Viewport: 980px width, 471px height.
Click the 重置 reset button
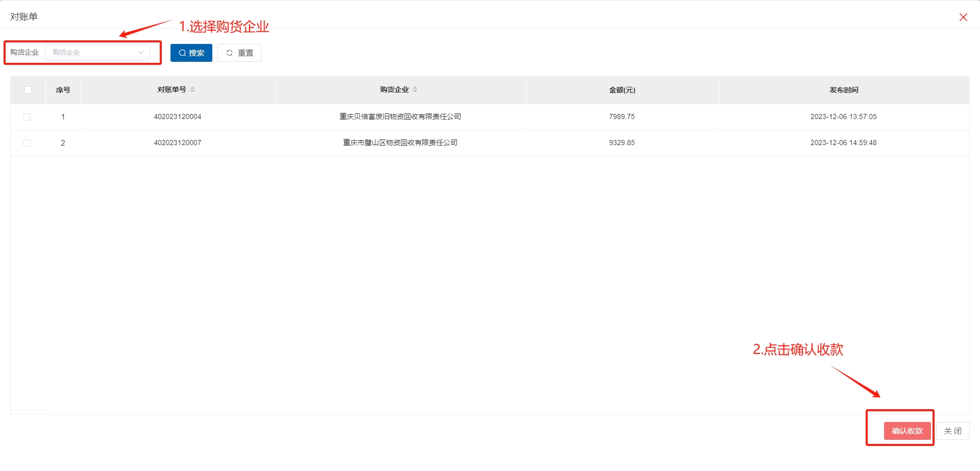pyautogui.click(x=239, y=53)
